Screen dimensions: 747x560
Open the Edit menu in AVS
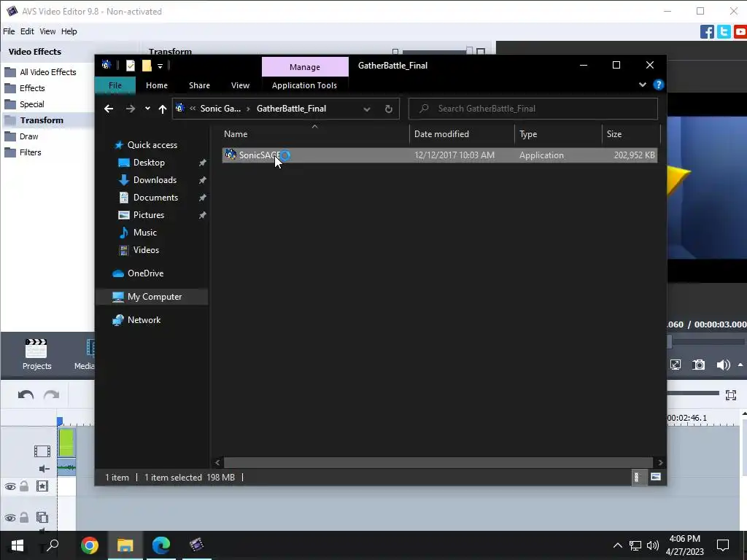[27, 31]
